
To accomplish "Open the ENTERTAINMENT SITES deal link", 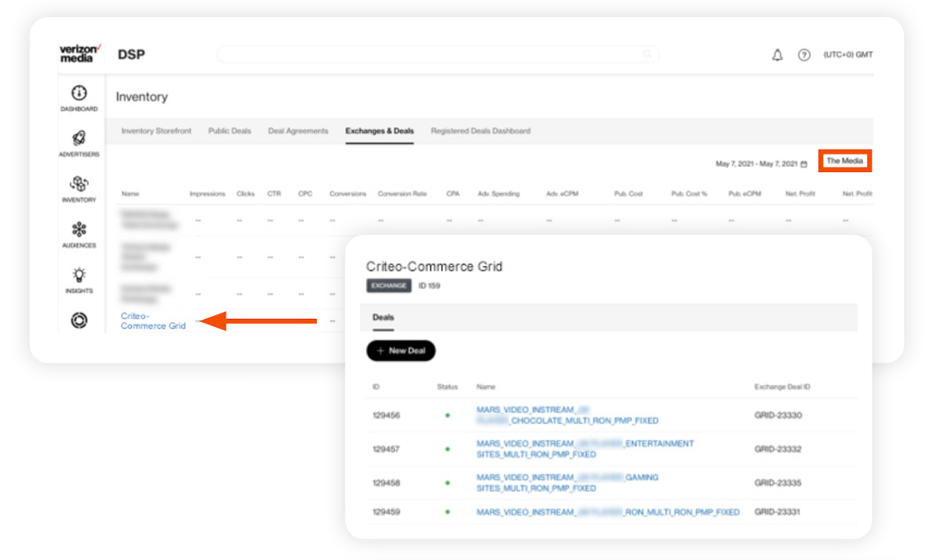I will 585,449.
